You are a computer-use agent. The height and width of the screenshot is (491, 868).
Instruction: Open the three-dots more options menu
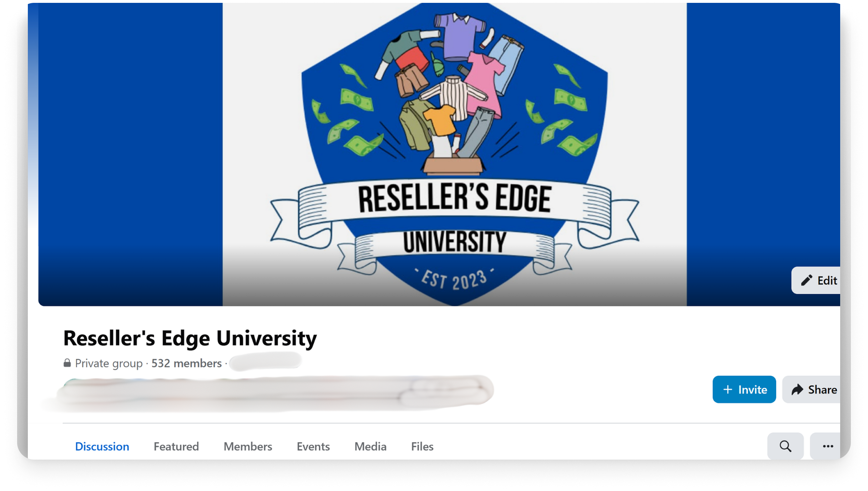pyautogui.click(x=828, y=446)
